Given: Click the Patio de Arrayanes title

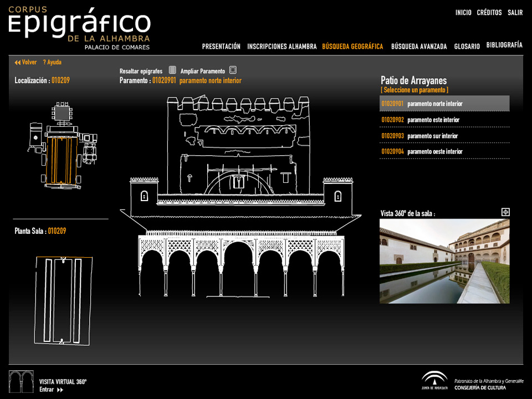Looking at the screenshot, I should [413, 80].
